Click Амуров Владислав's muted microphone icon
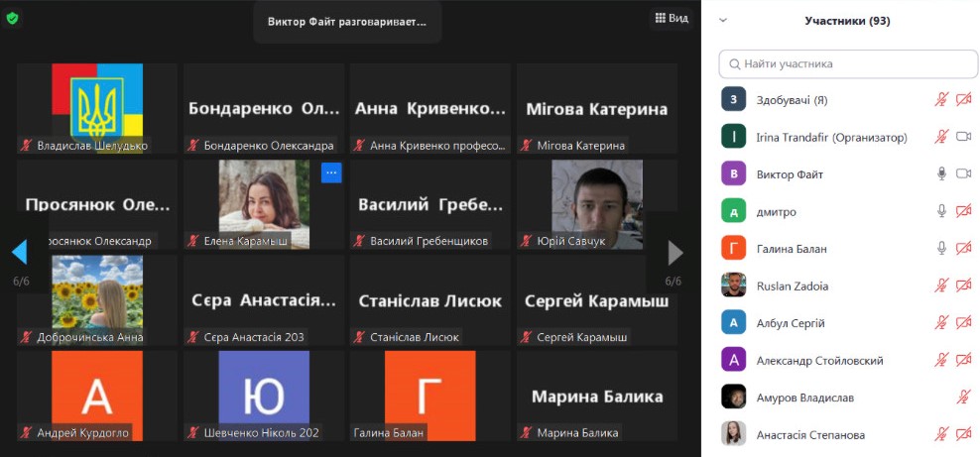The width and height of the screenshot is (980, 457). coord(963,398)
